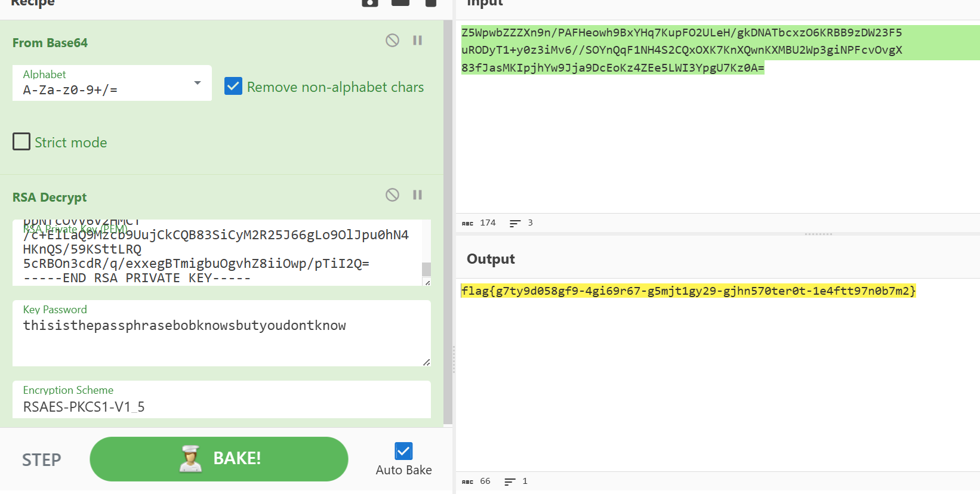Set breakpoint on RSA Decrypt
The width and height of the screenshot is (980, 494).
417,195
